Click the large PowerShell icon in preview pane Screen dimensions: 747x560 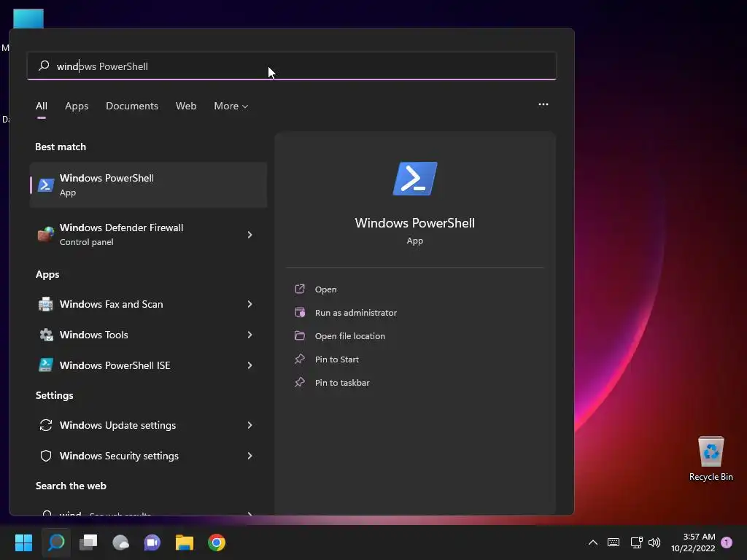tap(415, 179)
